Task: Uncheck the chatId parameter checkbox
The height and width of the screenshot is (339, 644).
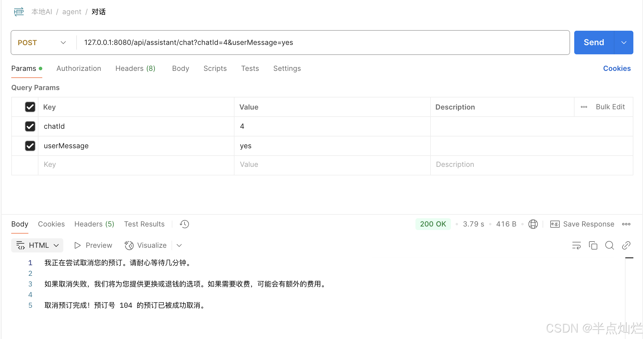Action: click(30, 126)
